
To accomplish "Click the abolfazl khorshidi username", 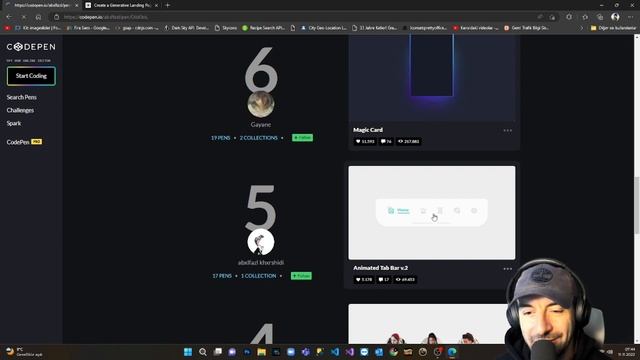I will [261, 262].
